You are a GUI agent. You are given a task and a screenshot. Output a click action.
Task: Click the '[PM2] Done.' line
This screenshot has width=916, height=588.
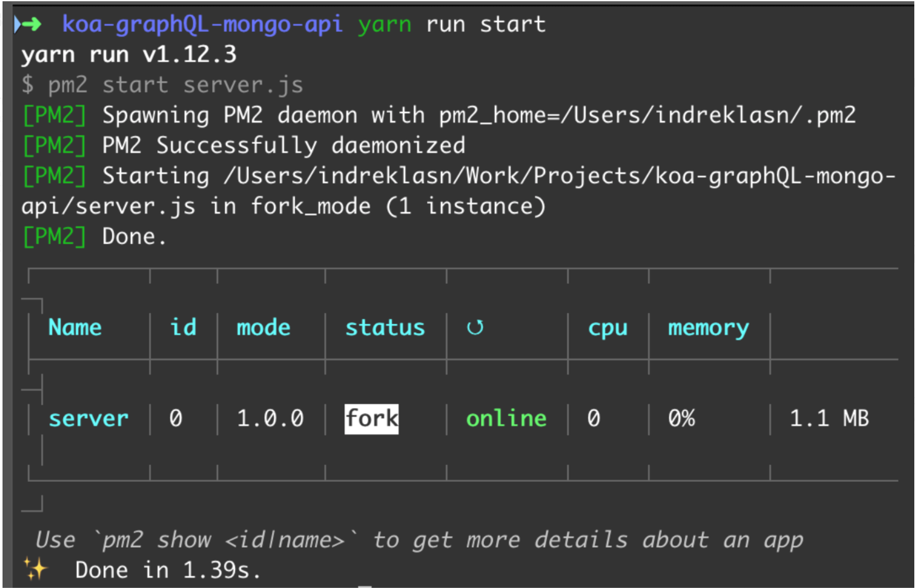pos(94,237)
